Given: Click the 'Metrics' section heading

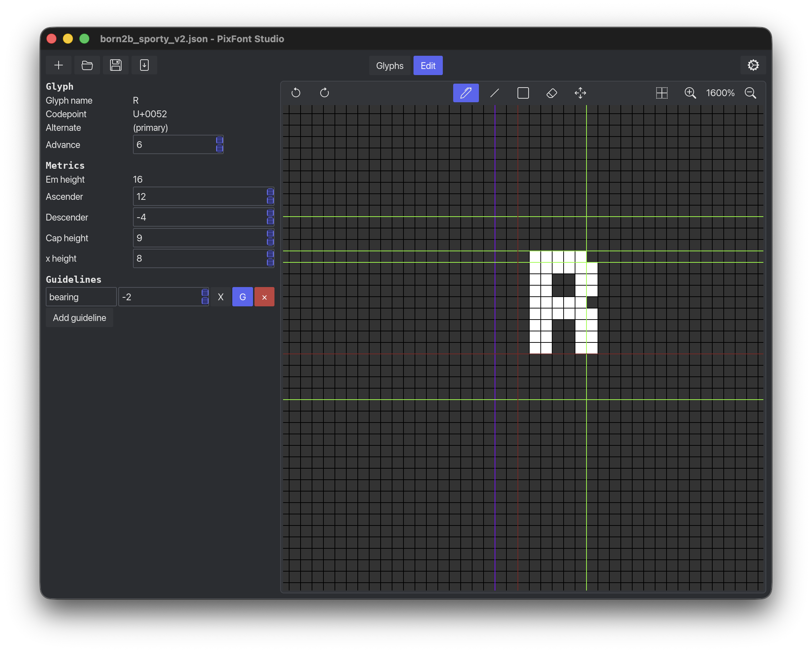Looking at the screenshot, I should (x=65, y=166).
